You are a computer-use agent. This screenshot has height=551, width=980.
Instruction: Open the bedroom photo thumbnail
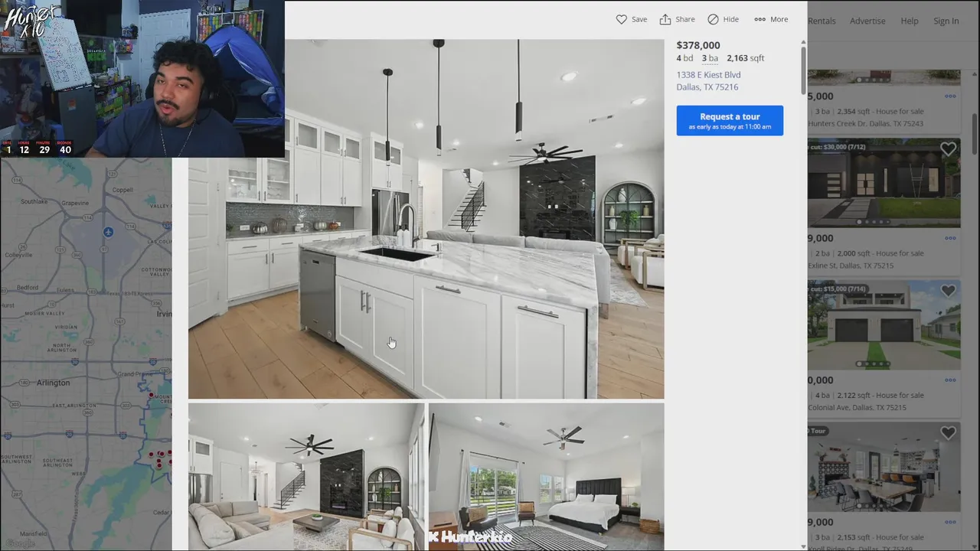coord(546,476)
